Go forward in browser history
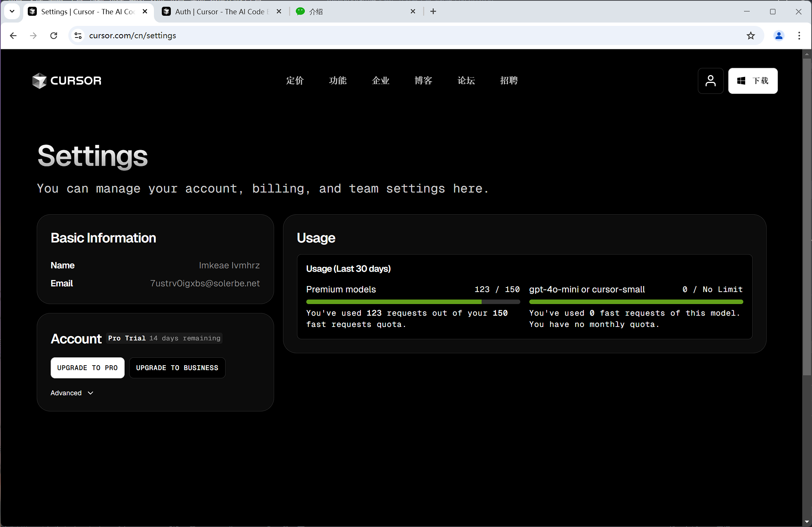812x527 pixels. tap(33, 36)
